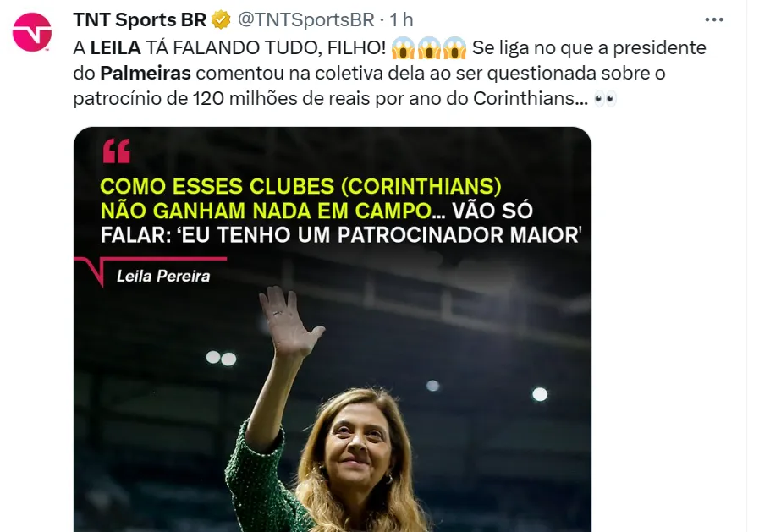Click the TNT Sports BR display name
The width and height of the screenshot is (759, 532).
[x=140, y=19]
